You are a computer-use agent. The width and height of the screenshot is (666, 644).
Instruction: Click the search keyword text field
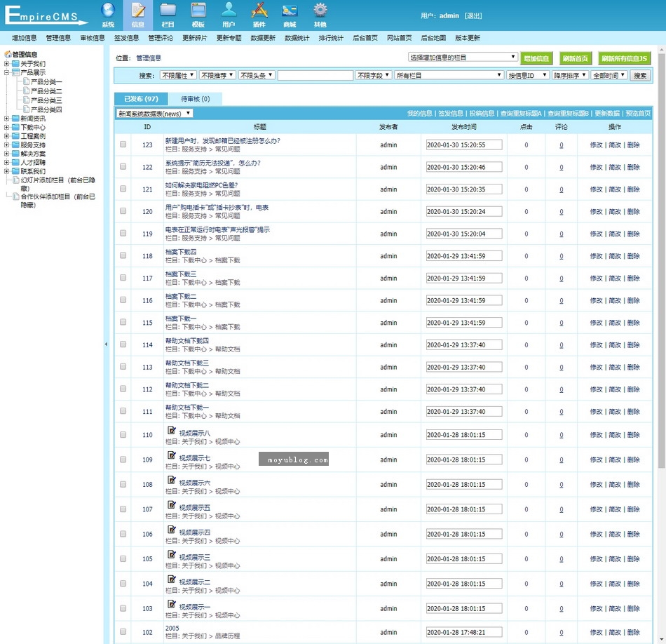click(315, 75)
